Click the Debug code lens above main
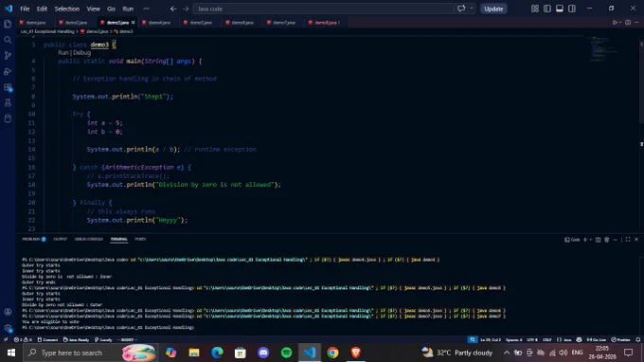Screen dimensions: 644x362 81,53
